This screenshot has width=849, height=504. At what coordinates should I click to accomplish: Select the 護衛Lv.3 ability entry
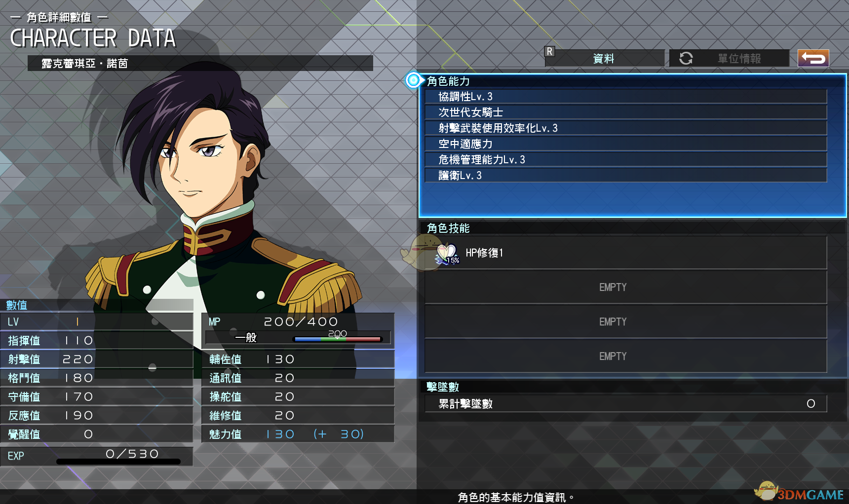(625, 175)
